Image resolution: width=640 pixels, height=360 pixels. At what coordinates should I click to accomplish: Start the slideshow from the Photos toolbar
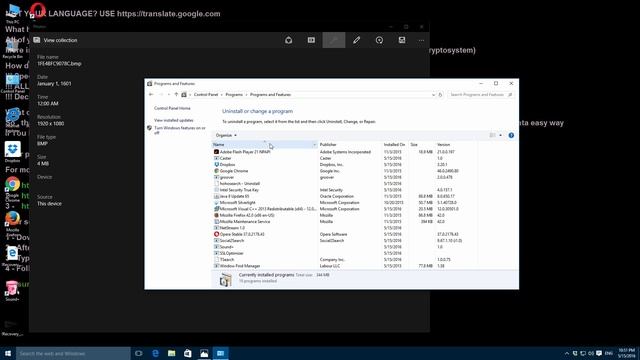coord(311,40)
